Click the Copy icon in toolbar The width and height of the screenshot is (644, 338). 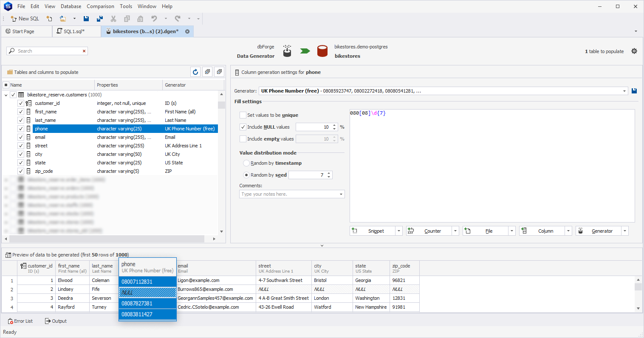tap(127, 19)
